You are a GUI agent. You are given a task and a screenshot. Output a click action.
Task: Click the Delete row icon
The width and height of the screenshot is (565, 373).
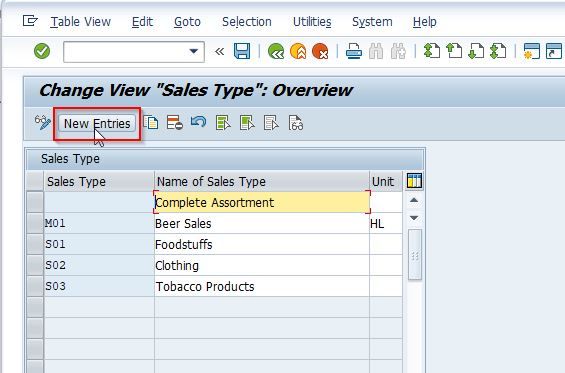(175, 123)
